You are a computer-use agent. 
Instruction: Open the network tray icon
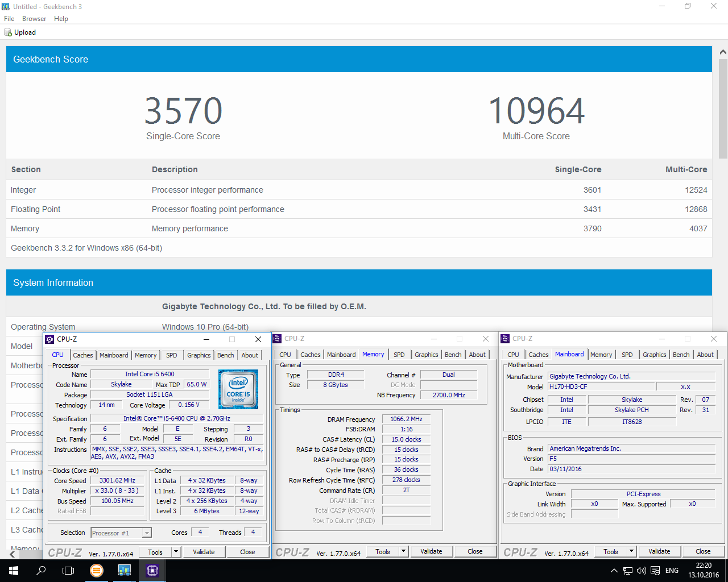point(627,571)
